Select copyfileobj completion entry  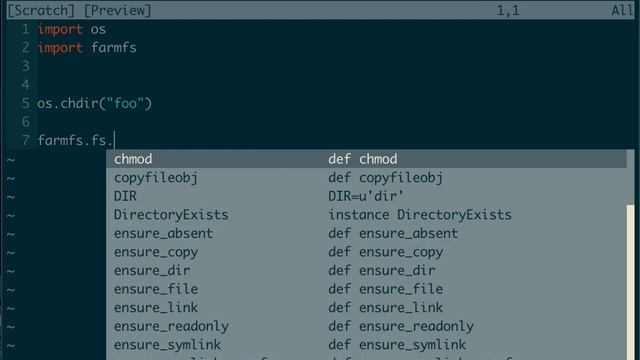tap(156, 178)
